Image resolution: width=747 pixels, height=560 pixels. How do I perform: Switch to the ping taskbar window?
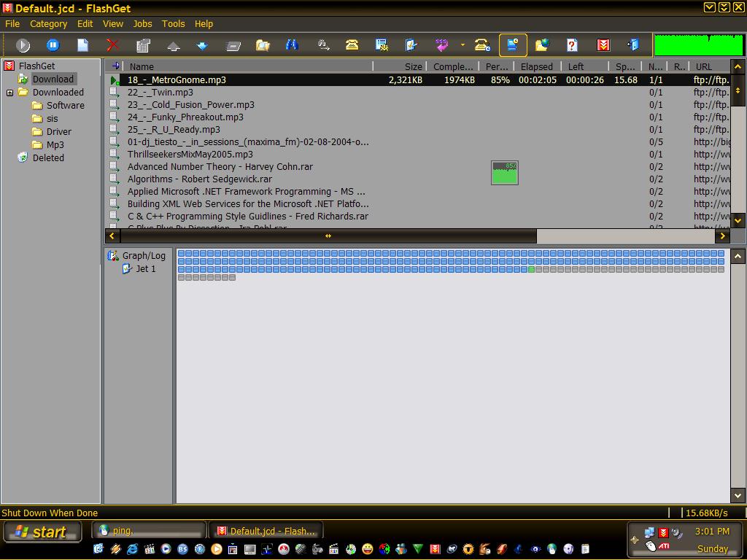point(149,531)
